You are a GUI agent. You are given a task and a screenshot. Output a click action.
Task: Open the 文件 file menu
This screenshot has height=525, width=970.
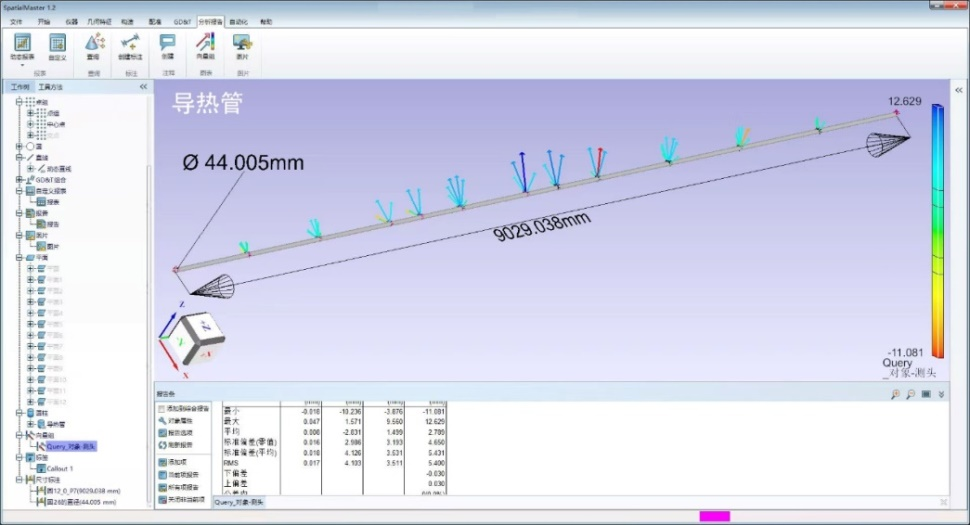[x=16, y=21]
